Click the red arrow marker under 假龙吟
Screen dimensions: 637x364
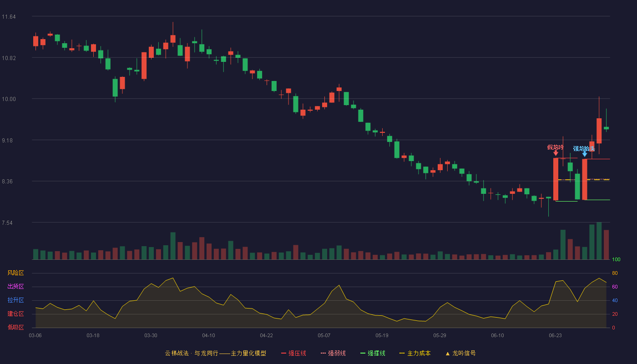[556, 153]
